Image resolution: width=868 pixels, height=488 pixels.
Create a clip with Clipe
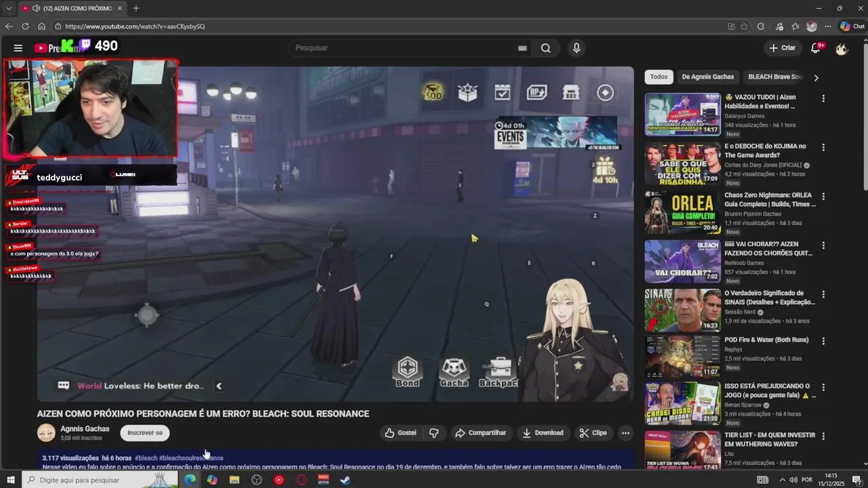593,432
